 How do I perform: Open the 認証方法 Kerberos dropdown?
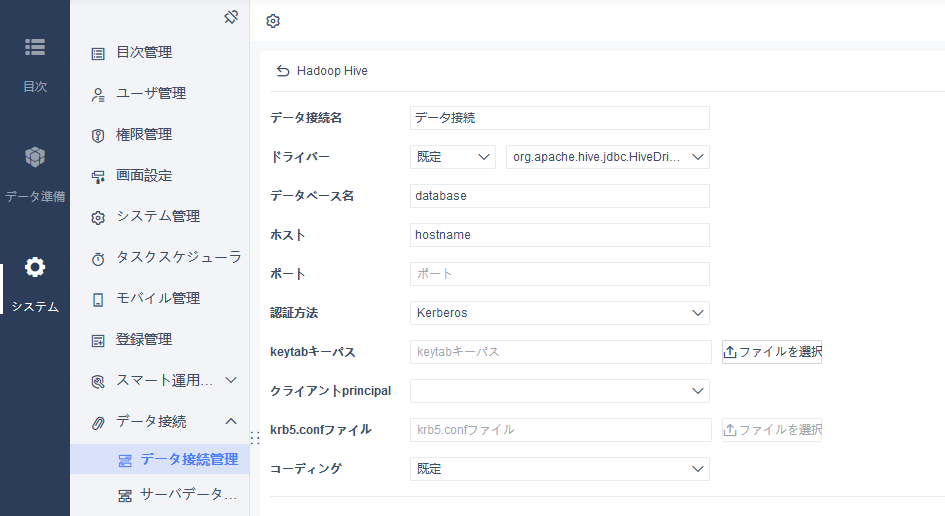(x=559, y=313)
